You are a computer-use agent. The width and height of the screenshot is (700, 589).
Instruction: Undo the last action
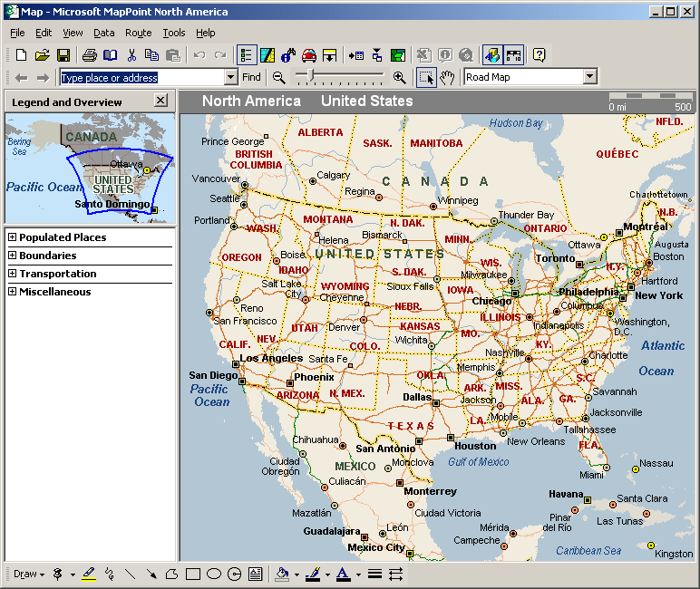(x=199, y=55)
